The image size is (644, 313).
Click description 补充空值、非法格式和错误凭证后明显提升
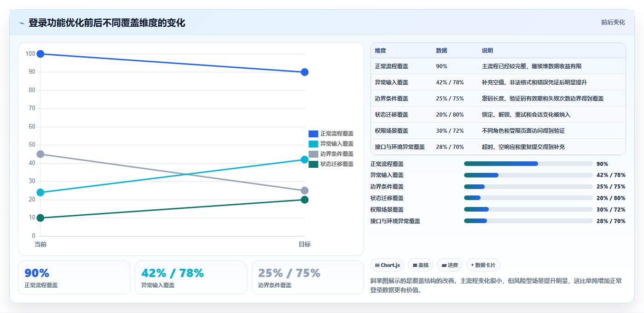(534, 83)
